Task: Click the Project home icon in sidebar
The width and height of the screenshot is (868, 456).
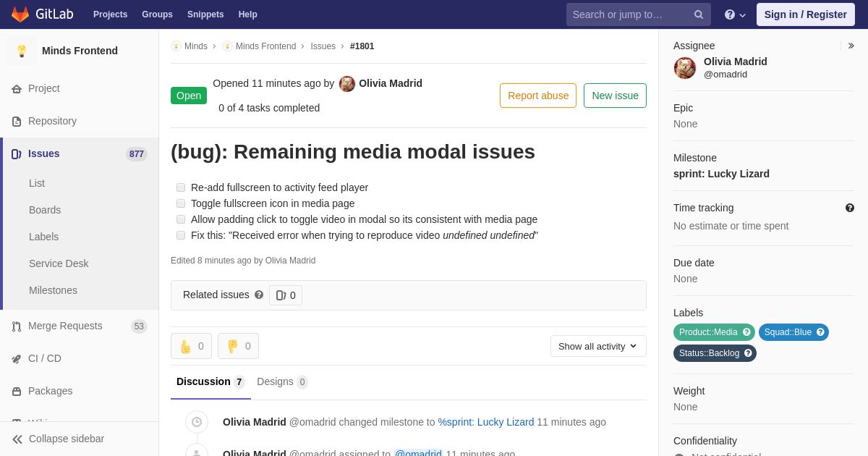Action: tap(17, 88)
